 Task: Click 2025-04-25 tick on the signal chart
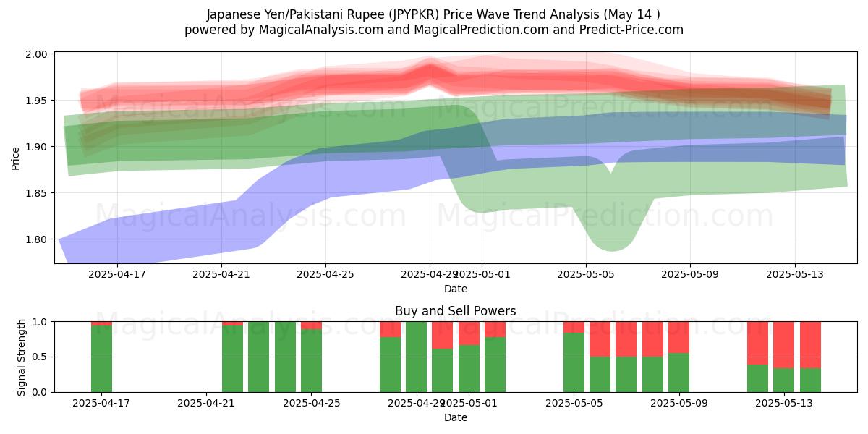311,404
